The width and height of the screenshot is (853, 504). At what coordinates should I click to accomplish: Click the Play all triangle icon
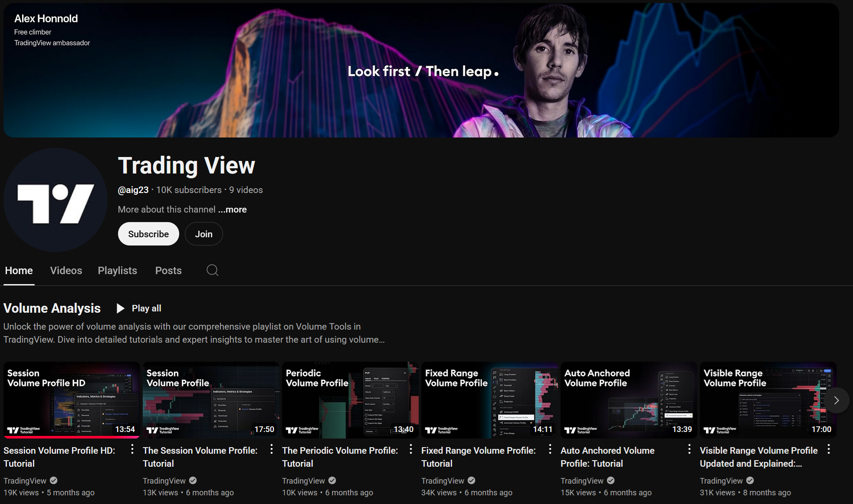121,308
